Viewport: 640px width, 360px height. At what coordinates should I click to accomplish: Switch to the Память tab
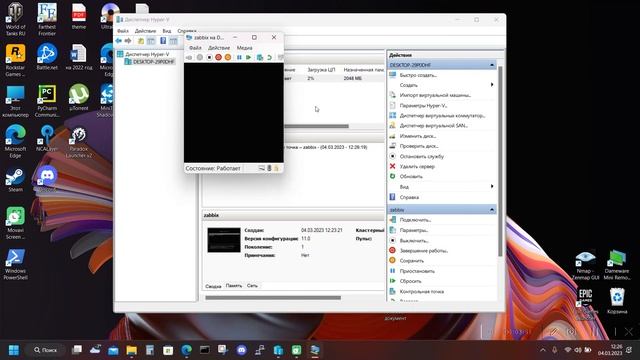234,286
